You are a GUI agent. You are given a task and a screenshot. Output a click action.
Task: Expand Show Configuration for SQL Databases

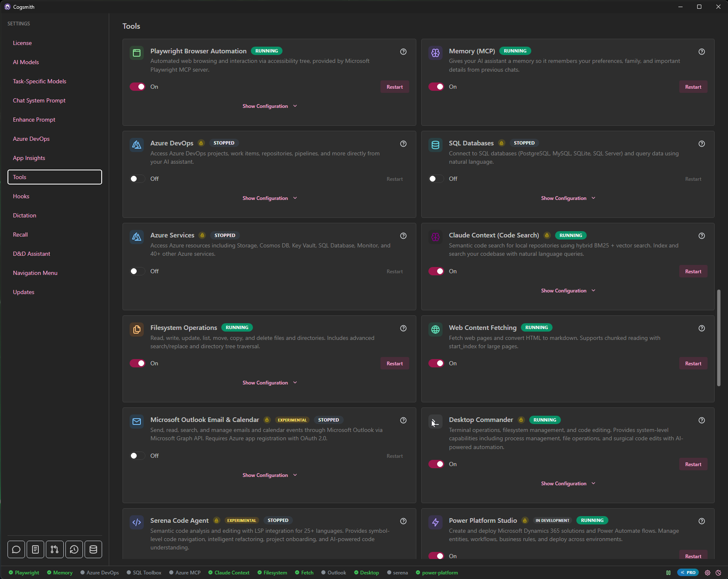point(568,198)
